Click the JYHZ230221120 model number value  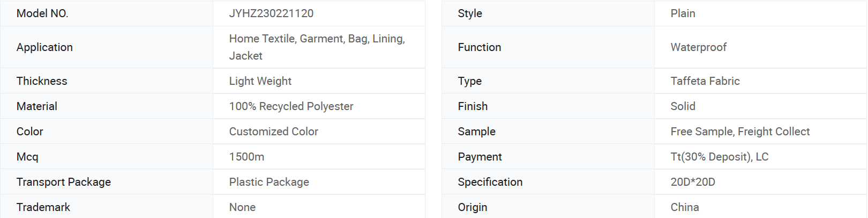click(x=271, y=13)
